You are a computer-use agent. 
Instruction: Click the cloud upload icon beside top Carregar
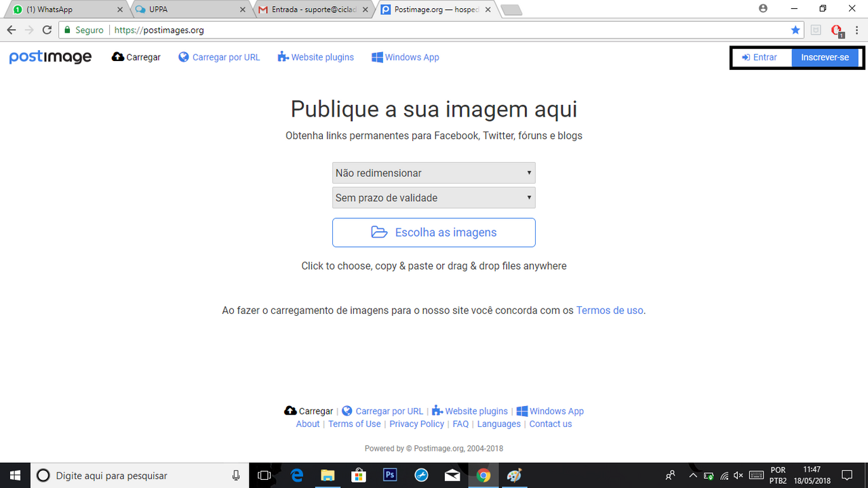coord(118,57)
